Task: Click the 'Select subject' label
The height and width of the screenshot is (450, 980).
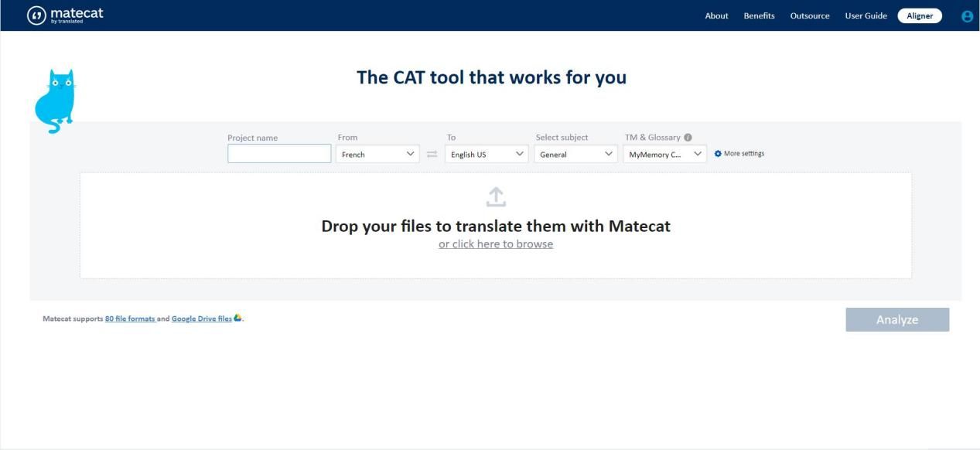Action: tap(562, 138)
